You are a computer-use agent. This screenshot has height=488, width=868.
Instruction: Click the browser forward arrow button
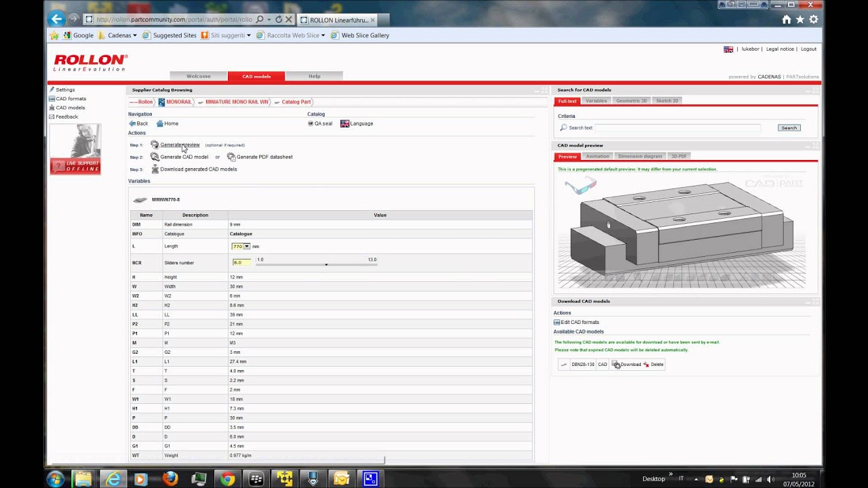tap(74, 19)
